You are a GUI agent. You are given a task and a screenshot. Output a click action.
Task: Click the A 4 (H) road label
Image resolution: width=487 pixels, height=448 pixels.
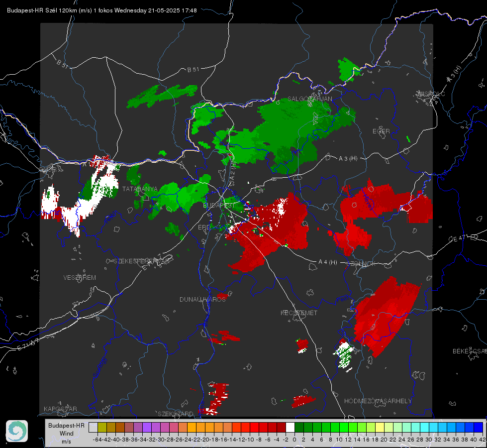click(x=328, y=262)
